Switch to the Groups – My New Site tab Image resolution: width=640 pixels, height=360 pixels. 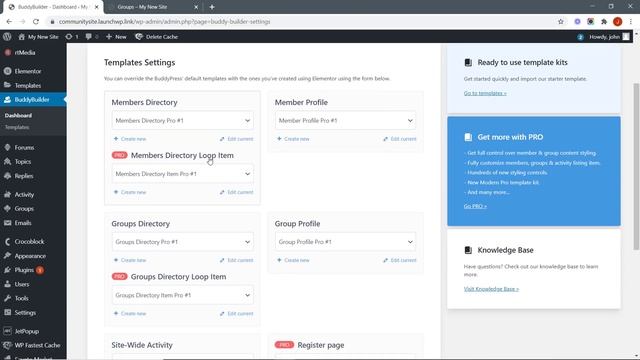pos(152,7)
